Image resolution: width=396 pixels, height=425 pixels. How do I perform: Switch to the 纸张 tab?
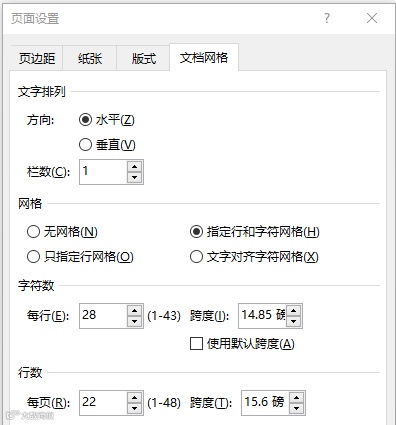[90, 58]
